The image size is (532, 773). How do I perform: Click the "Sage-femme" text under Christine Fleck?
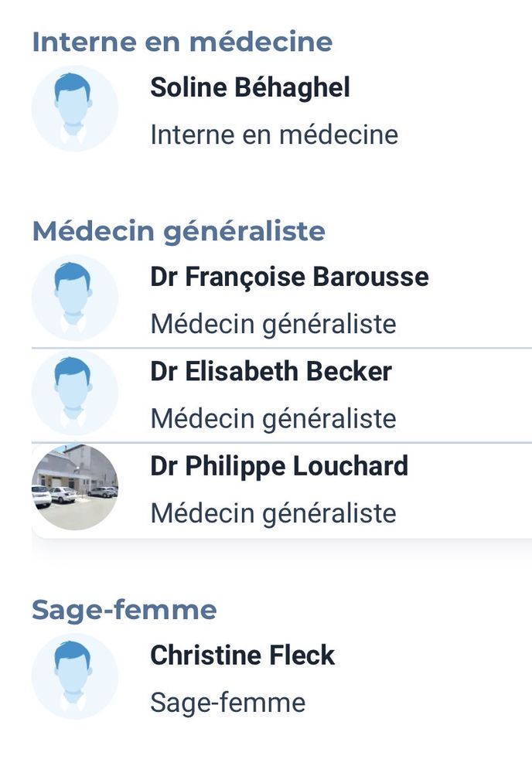coord(227,703)
